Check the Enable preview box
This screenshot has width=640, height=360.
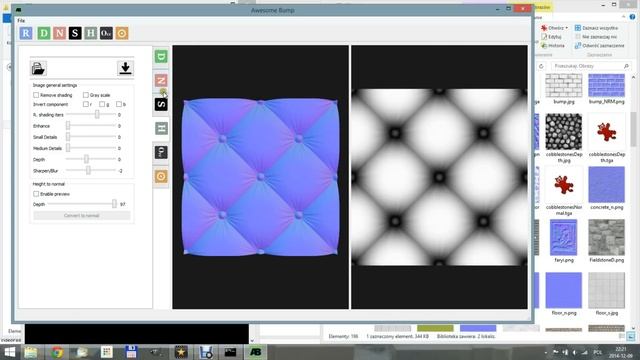coord(36,194)
